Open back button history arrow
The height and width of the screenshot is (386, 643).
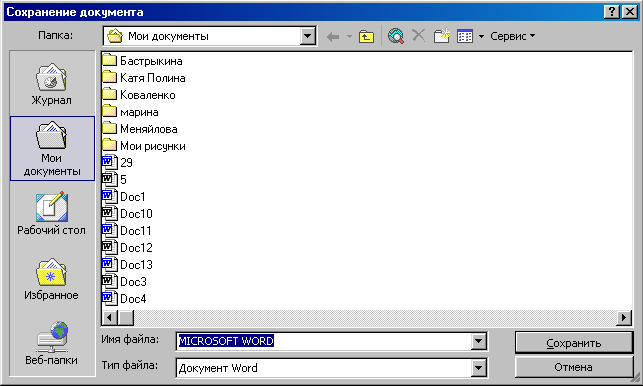point(349,37)
